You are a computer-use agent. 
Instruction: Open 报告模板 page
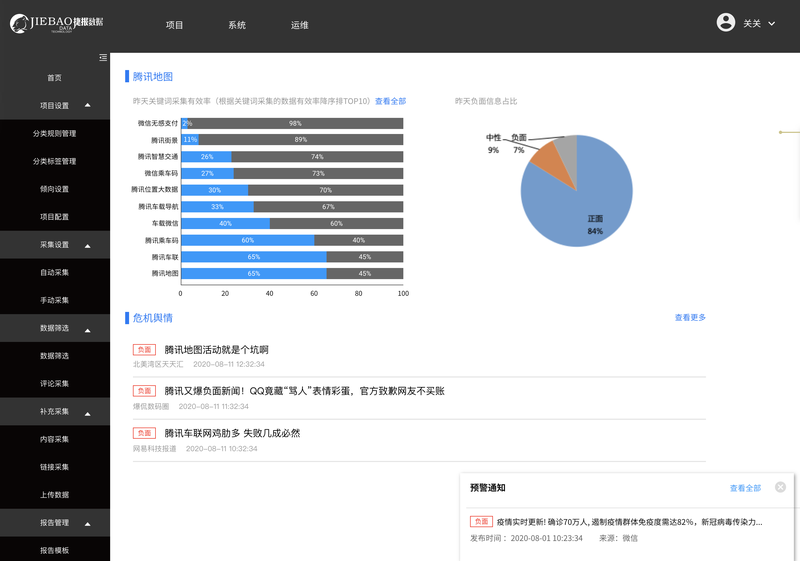pyautogui.click(x=55, y=550)
